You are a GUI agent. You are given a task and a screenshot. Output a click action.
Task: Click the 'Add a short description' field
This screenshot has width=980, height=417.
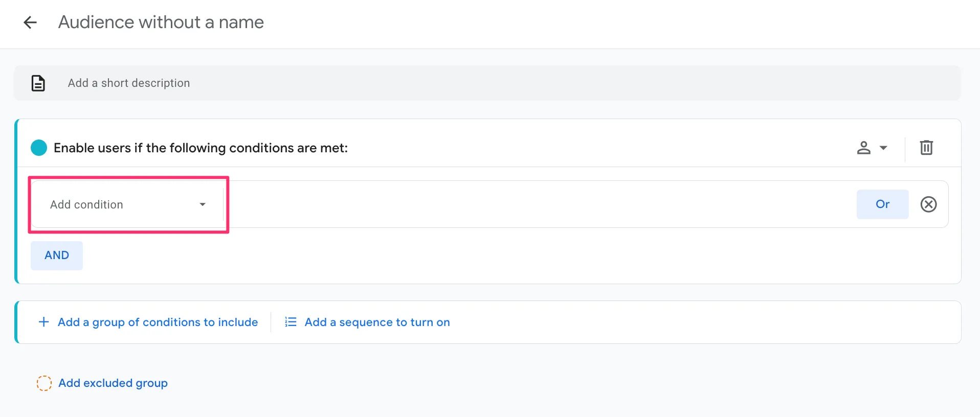coord(129,83)
